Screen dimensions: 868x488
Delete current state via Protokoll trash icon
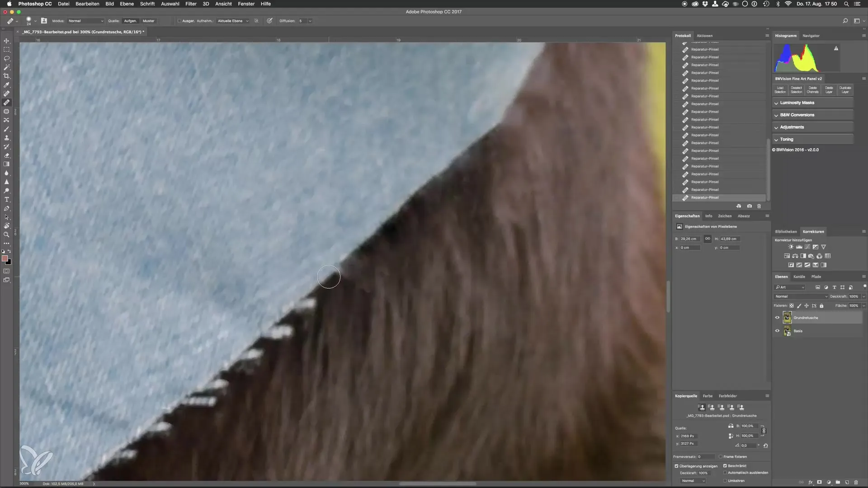[759, 206]
